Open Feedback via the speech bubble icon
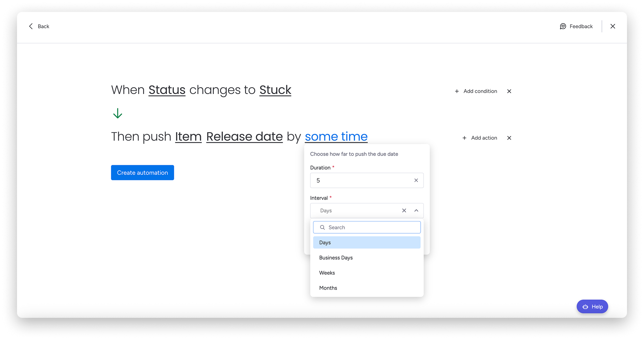The width and height of the screenshot is (644, 340). (x=563, y=26)
